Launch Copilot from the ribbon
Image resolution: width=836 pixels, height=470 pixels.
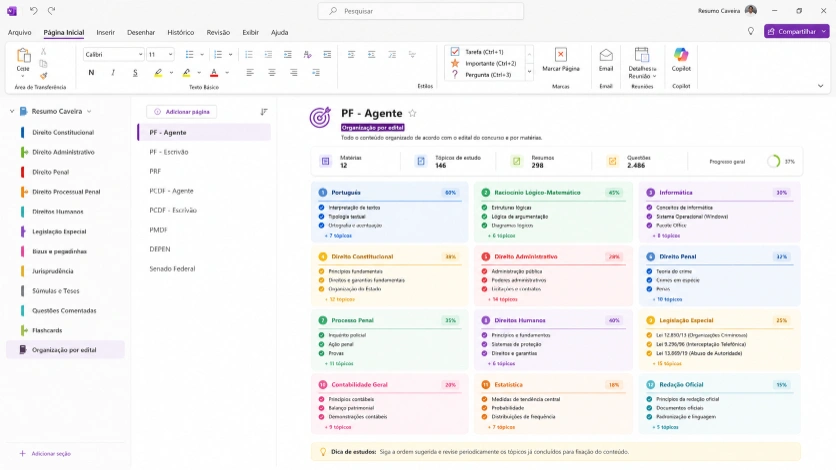point(681,54)
